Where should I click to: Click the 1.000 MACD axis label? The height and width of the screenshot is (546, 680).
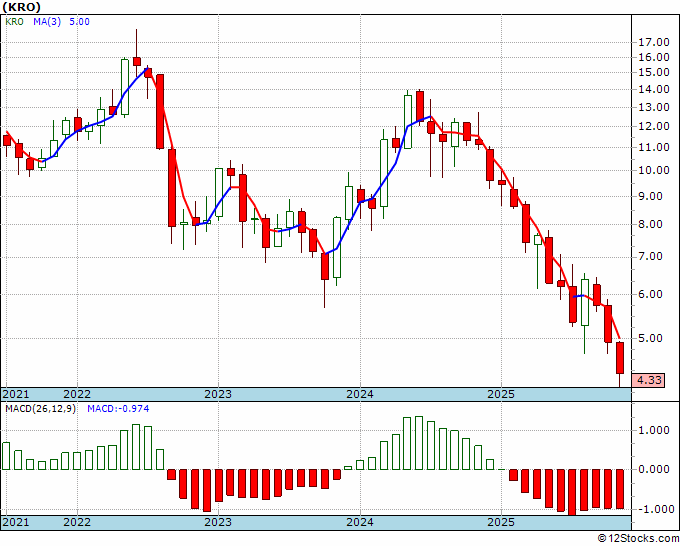click(x=654, y=430)
